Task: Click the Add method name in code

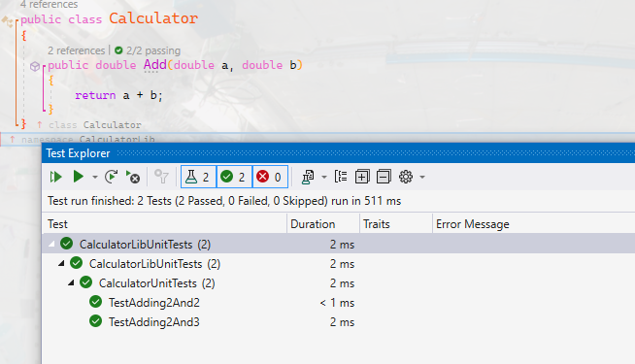Action: coord(155,65)
